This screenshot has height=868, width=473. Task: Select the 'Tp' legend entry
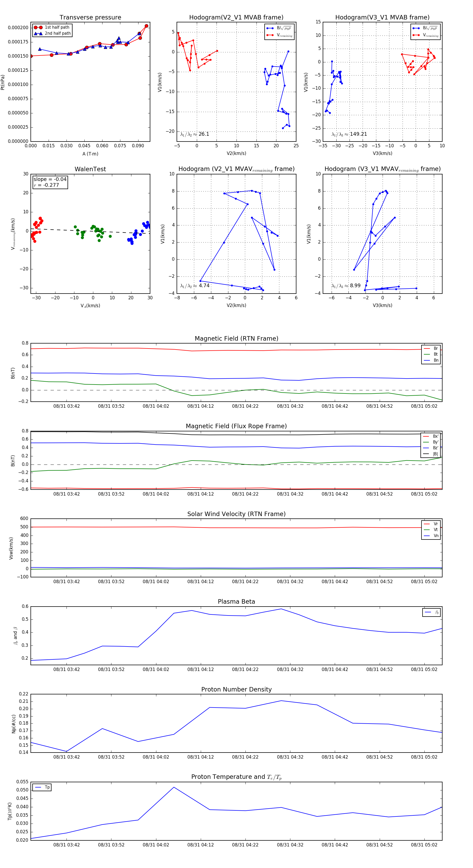tap(42, 788)
